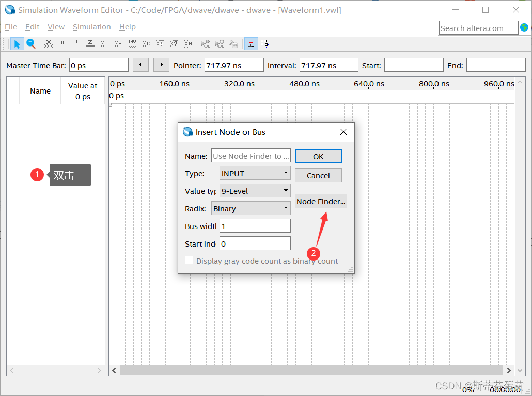Click the waveform horizontal scrollbar

coord(311,370)
